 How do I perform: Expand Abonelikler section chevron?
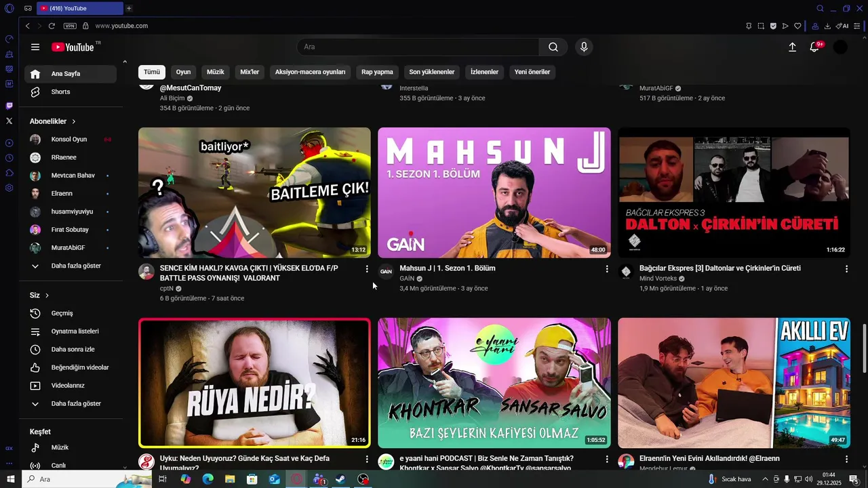coord(73,121)
